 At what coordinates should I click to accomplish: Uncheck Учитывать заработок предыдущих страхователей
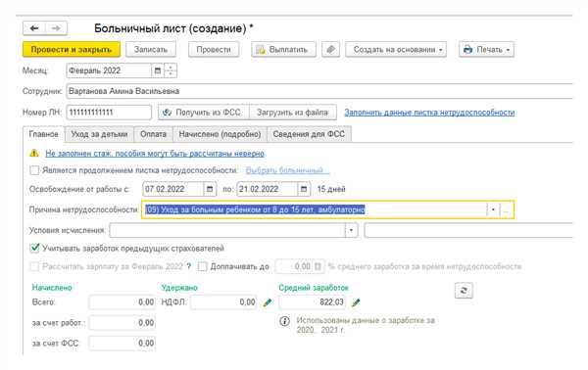(34, 249)
